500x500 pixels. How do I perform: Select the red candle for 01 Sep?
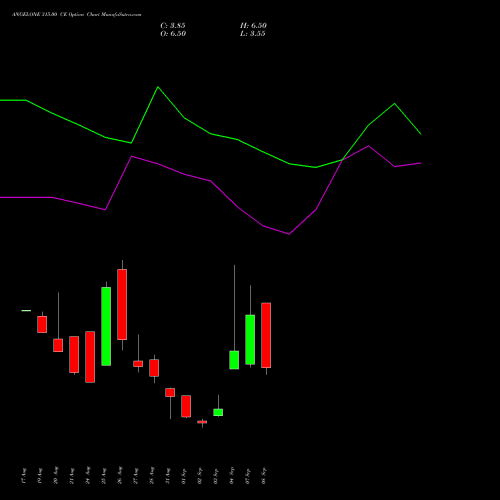click(x=186, y=406)
